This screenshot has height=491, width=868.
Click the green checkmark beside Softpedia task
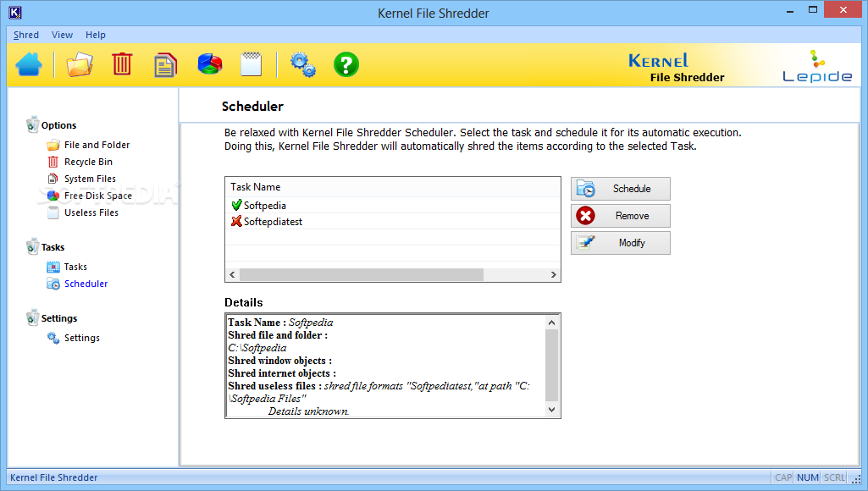[236, 206]
